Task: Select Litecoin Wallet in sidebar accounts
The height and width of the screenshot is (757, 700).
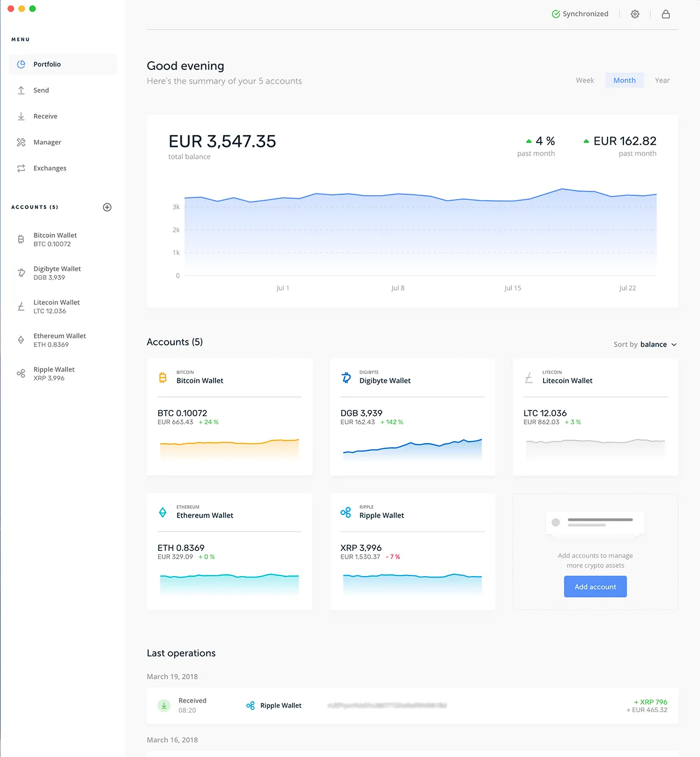Action: (x=63, y=307)
